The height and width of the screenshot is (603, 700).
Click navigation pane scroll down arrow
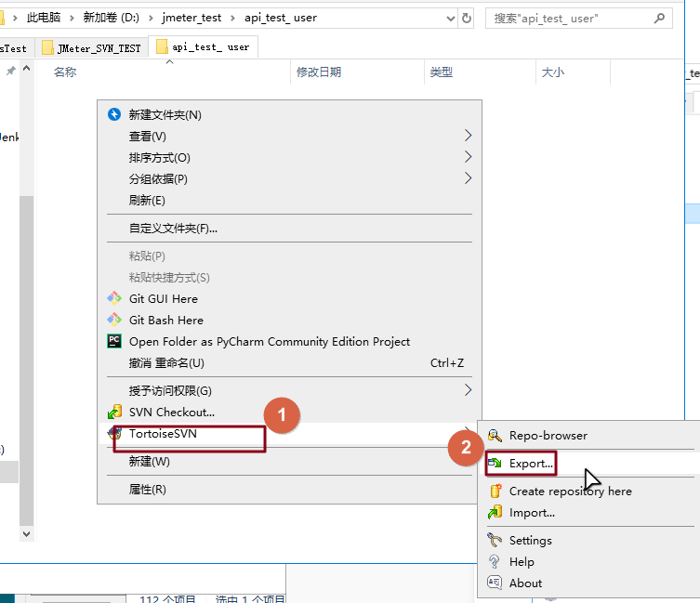click(x=26, y=534)
